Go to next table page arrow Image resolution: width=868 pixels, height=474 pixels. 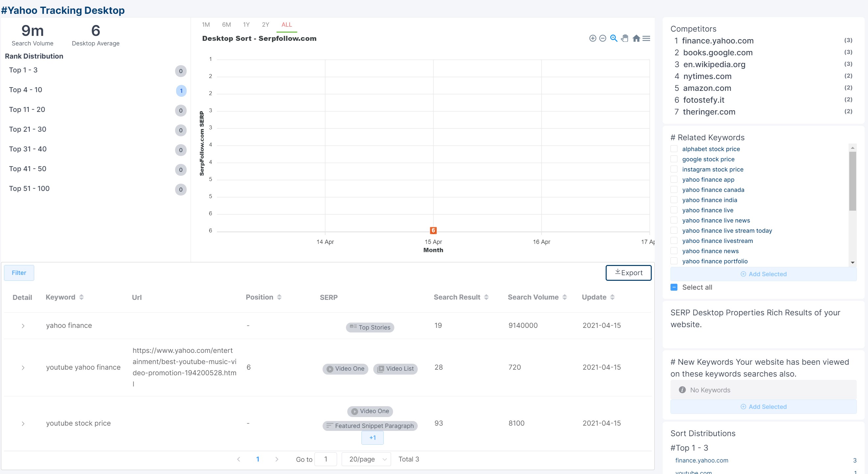click(276, 459)
